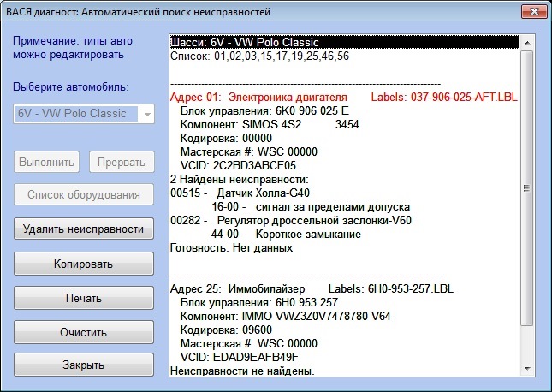
Task: Click fault 00515 - Датчик Холла-G40
Action: tap(240, 193)
